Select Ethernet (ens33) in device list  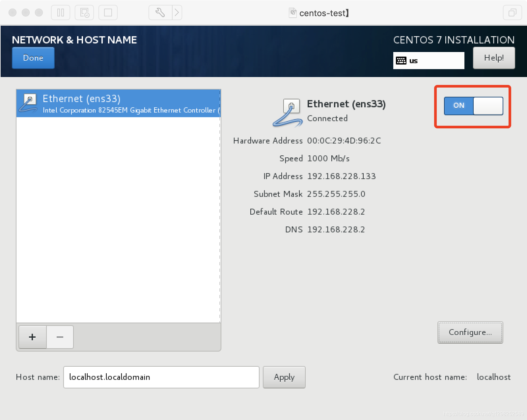coord(118,103)
